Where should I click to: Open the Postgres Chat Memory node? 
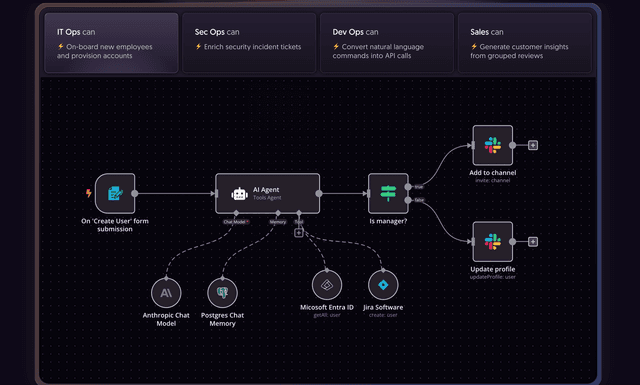(x=222, y=293)
